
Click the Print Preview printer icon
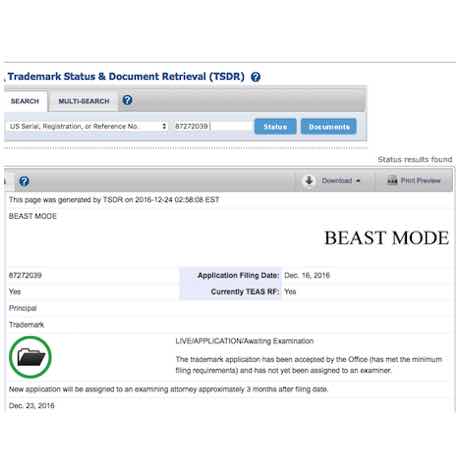(392, 181)
